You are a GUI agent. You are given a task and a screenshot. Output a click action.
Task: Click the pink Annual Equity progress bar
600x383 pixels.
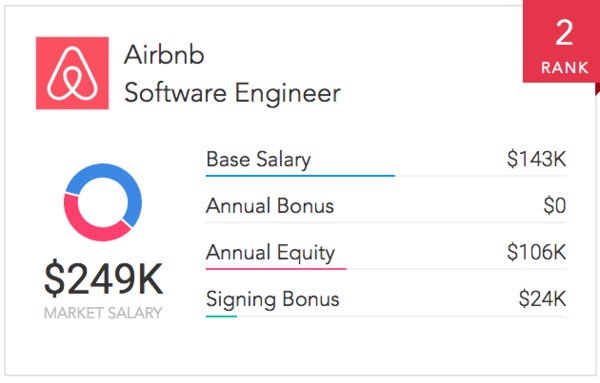[x=276, y=269]
